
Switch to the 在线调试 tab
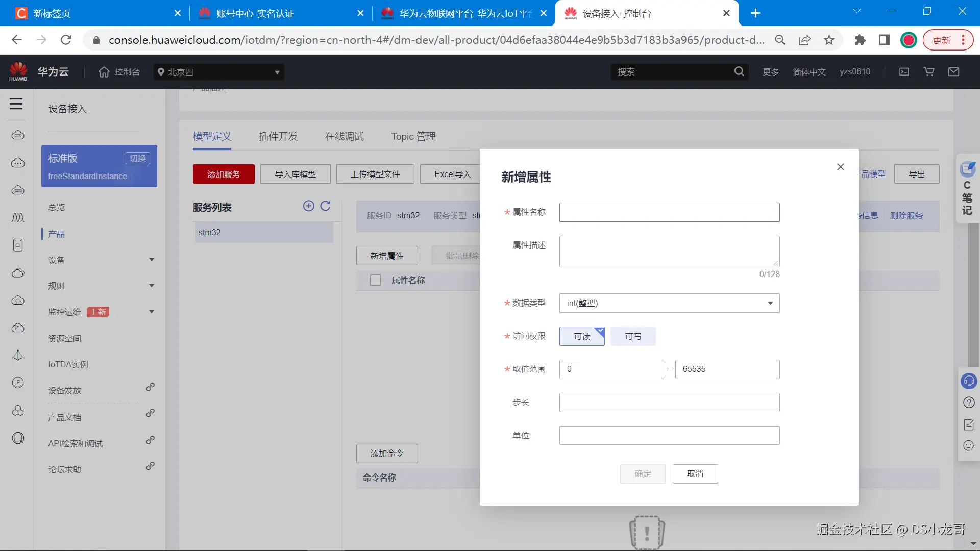point(345,136)
